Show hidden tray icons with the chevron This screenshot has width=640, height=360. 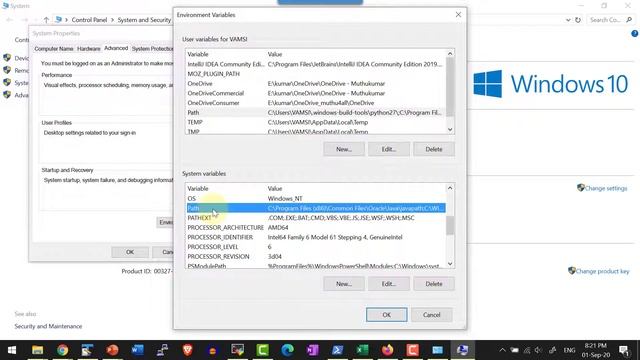pyautogui.click(x=502, y=350)
